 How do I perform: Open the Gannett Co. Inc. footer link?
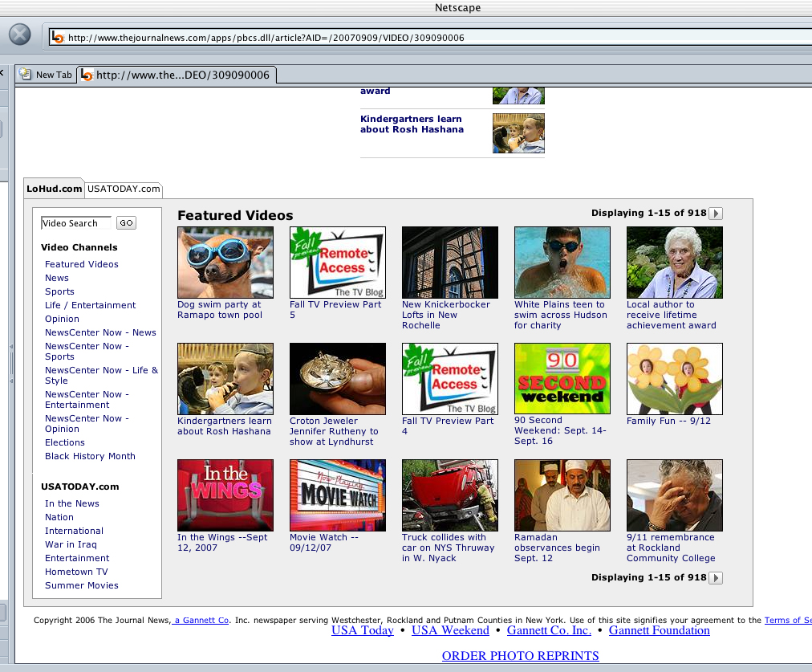[x=549, y=630]
